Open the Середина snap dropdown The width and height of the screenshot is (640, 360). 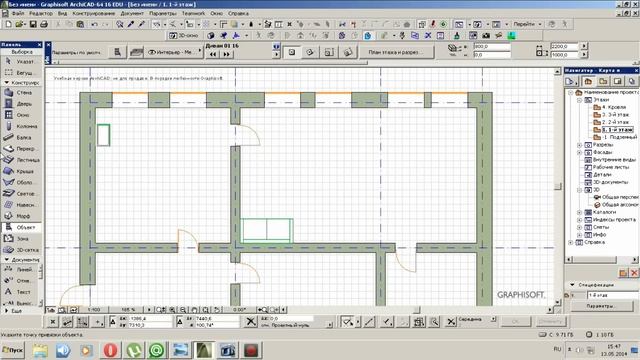pyautogui.click(x=493, y=319)
